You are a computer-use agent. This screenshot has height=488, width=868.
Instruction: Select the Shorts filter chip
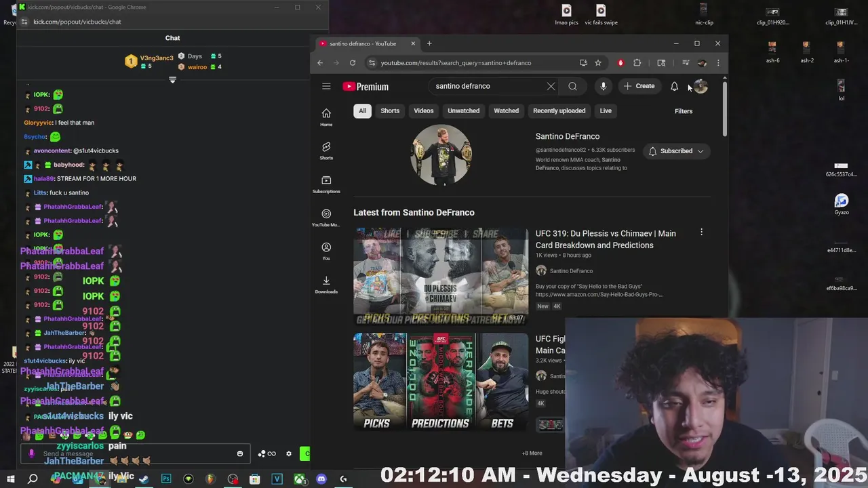pos(390,110)
